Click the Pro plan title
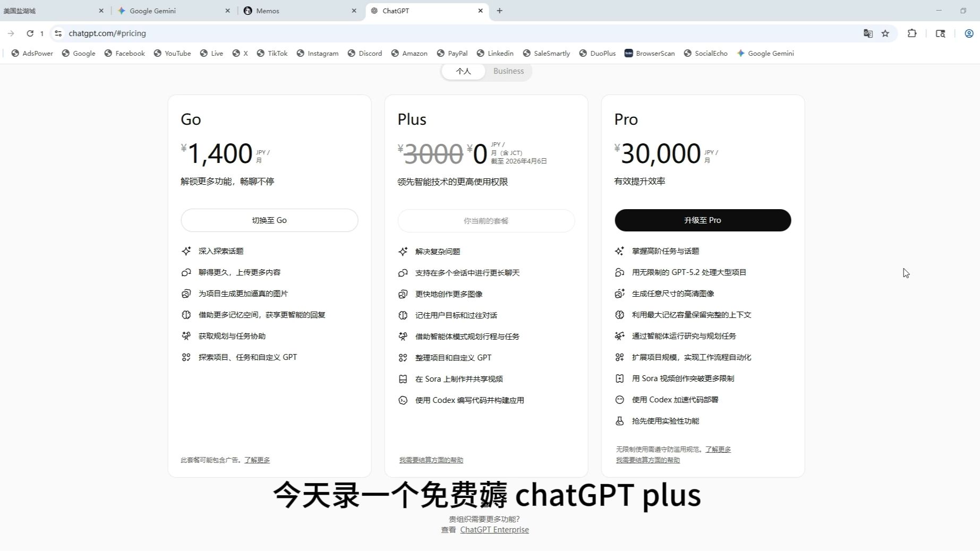The width and height of the screenshot is (980, 551). coord(626,119)
